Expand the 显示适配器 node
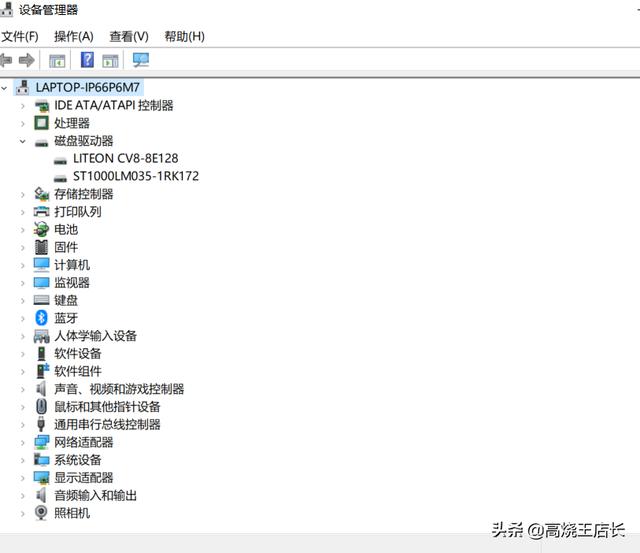 pyautogui.click(x=23, y=478)
